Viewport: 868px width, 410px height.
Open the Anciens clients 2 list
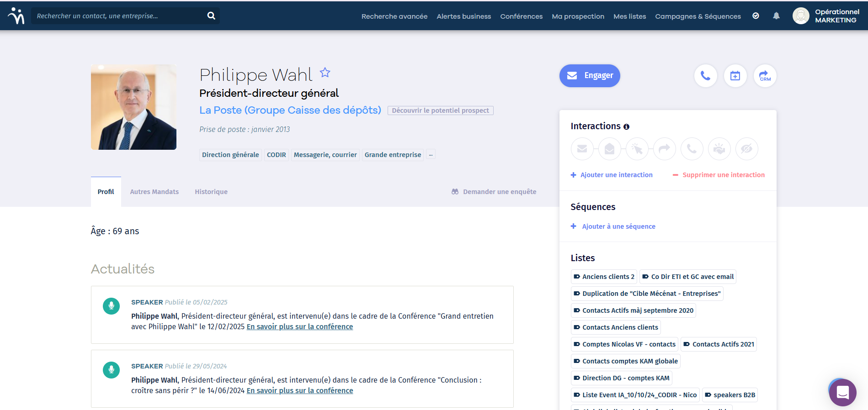604,277
